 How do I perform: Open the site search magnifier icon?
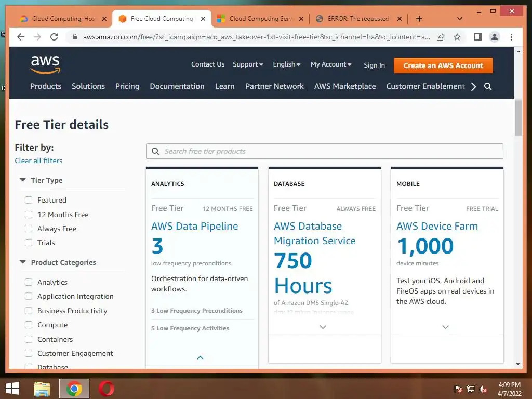pos(487,86)
